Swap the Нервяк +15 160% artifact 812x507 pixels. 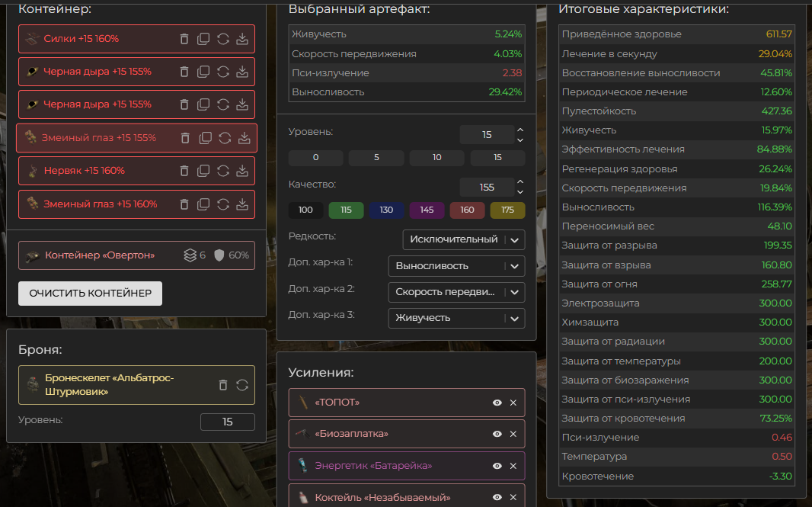(x=223, y=171)
